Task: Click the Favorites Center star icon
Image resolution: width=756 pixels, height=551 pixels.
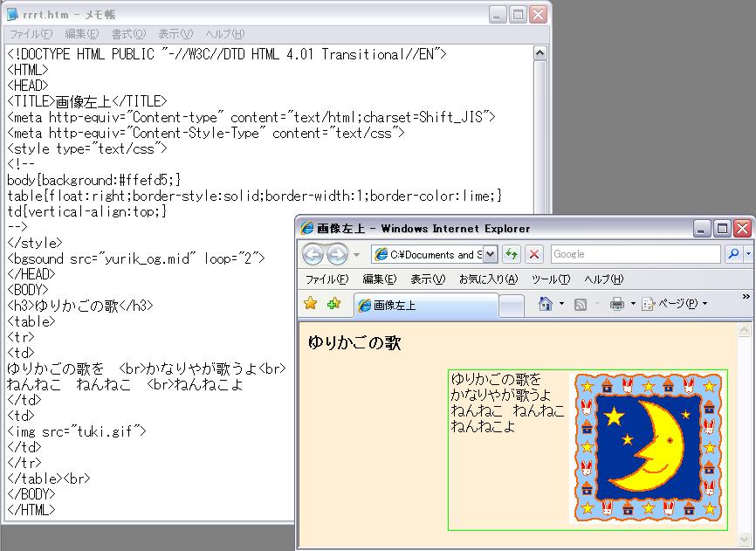Action: [311, 303]
